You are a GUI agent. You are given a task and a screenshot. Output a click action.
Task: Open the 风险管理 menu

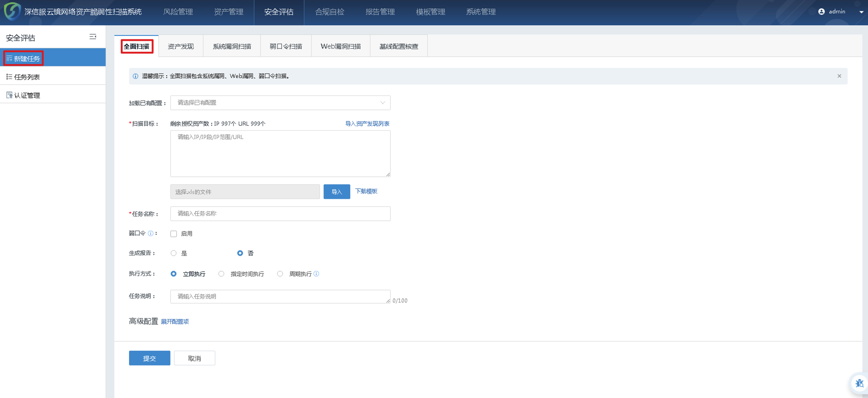pos(178,12)
